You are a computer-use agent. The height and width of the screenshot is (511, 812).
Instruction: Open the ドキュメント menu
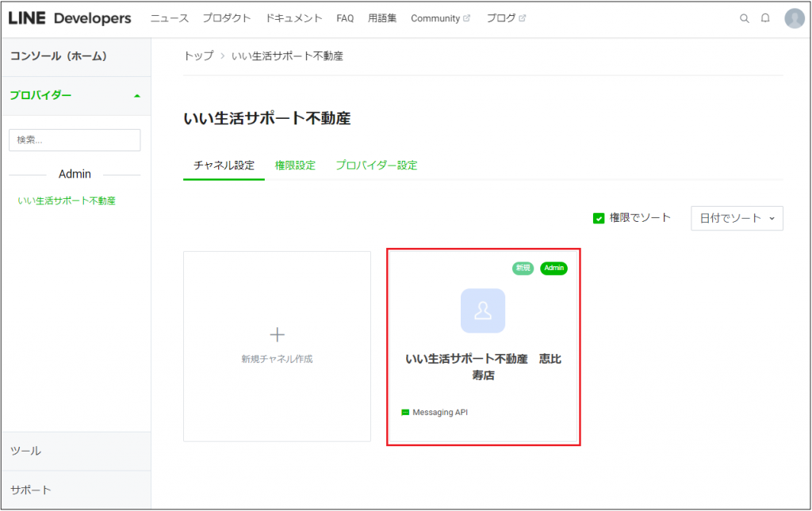click(x=293, y=18)
